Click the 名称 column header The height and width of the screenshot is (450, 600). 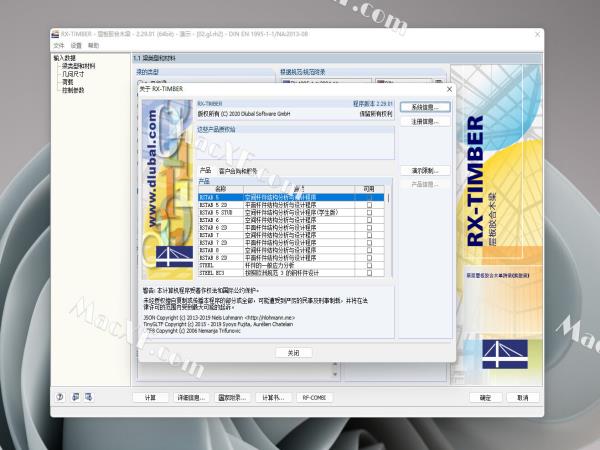pos(221,189)
